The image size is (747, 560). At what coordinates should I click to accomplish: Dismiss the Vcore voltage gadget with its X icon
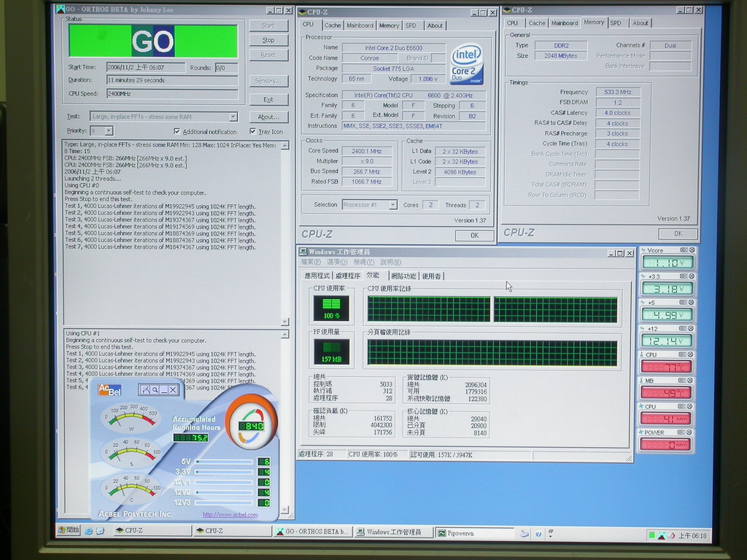pos(692,250)
